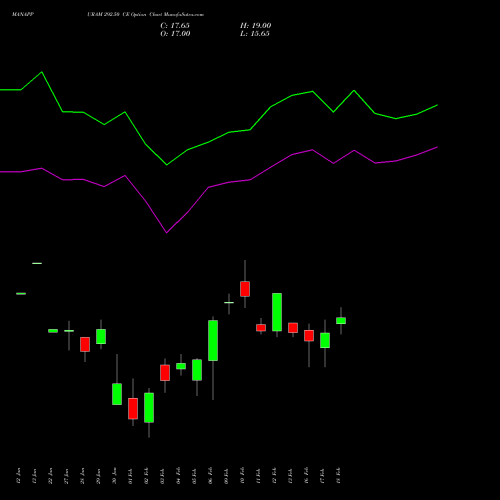Image resolution: width=500 pixels, height=500 pixels.
Task: Select the 04 Feb date label
Action: 178,476
